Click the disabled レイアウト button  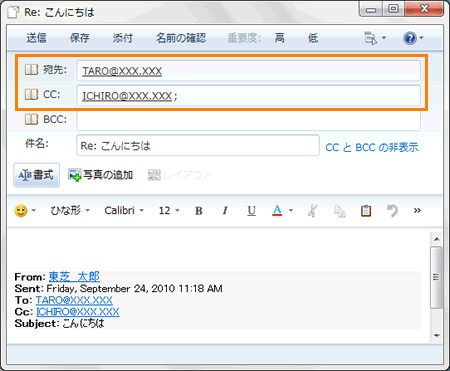point(180,175)
